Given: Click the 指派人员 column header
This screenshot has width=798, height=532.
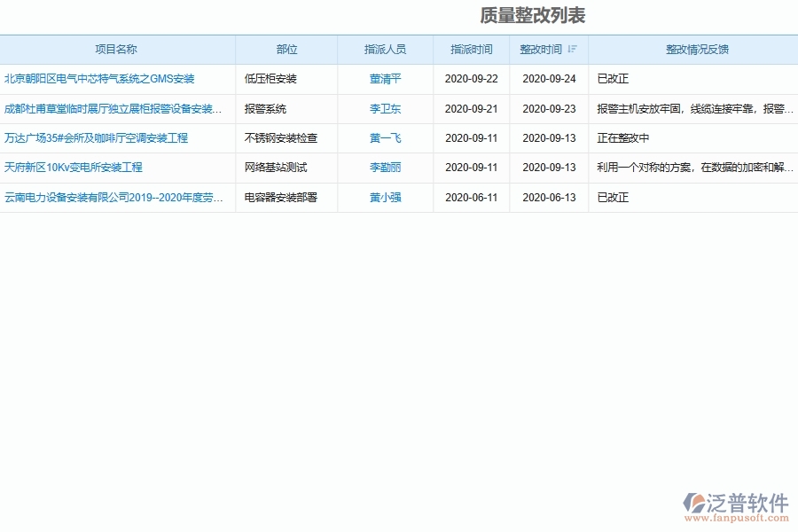Looking at the screenshot, I should [x=384, y=50].
